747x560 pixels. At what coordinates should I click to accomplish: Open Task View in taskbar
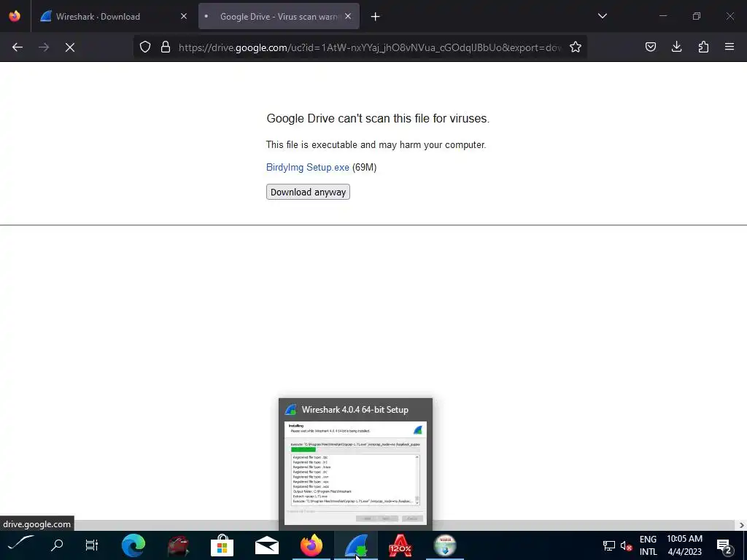pos(91,545)
